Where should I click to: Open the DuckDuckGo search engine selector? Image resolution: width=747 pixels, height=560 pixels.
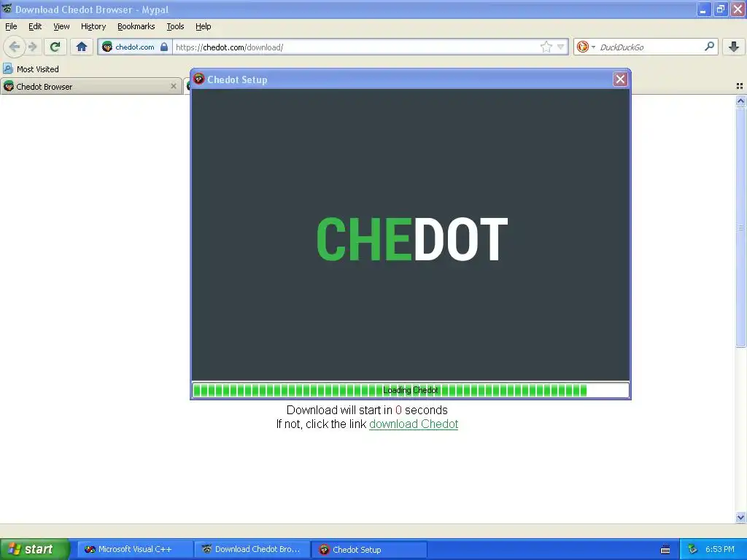(586, 47)
